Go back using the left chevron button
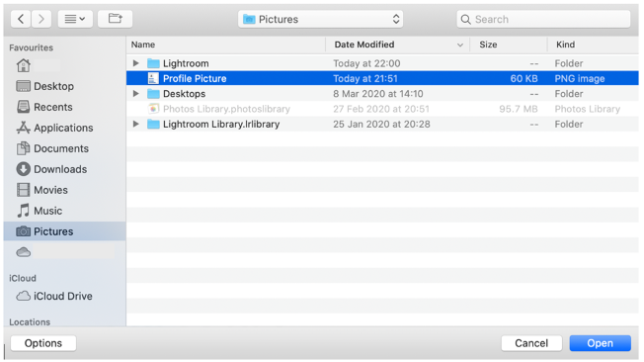Screen dimensions: 644x362 point(21,19)
